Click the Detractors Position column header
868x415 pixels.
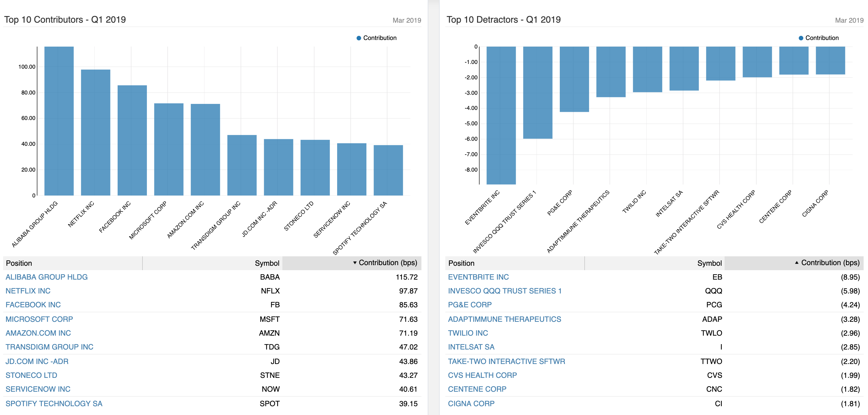click(515, 263)
